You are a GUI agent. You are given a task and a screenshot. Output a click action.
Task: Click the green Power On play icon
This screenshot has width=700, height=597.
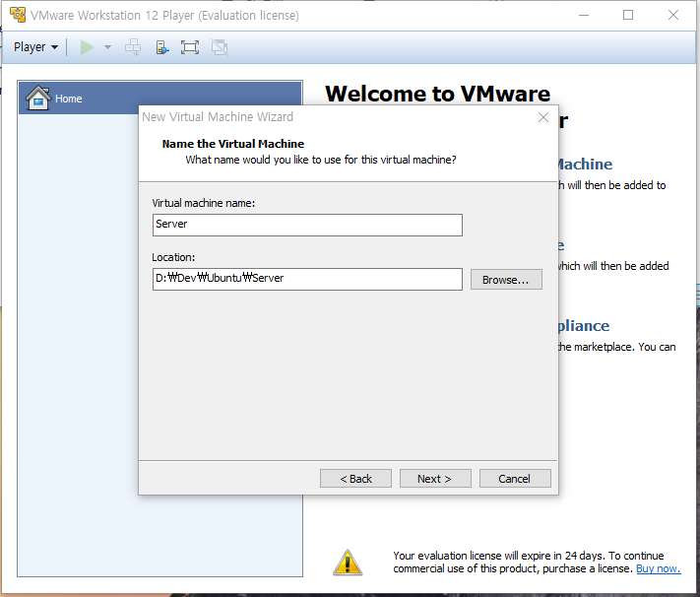pos(87,47)
